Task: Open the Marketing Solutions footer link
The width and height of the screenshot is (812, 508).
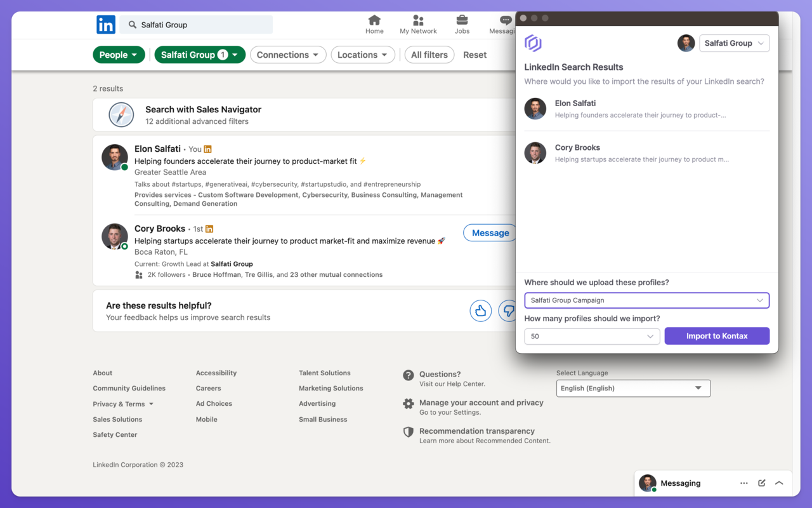Action: click(x=331, y=388)
